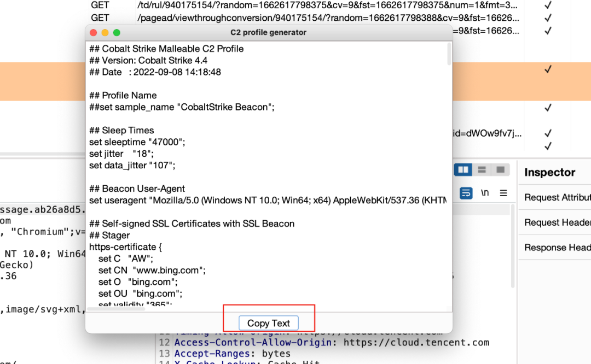
Task: Select side-by-side split layout icon
Action: tap(463, 170)
